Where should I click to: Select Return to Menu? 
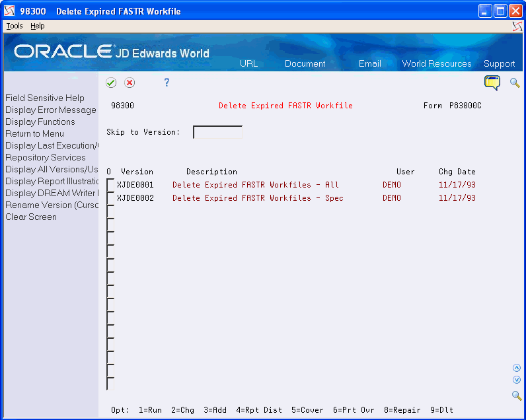pyautogui.click(x=34, y=134)
